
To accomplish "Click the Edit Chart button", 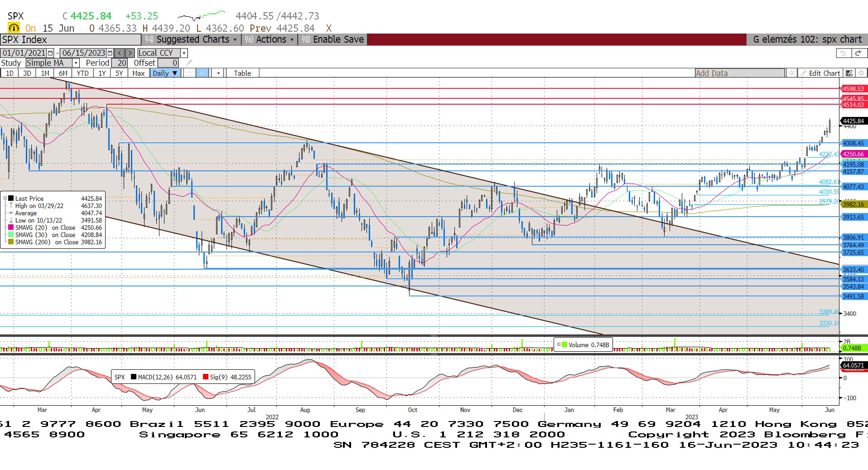I will point(820,73).
